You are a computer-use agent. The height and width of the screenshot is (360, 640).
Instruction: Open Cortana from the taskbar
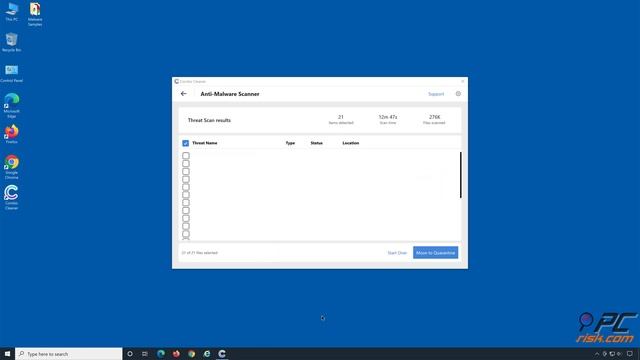click(130, 353)
